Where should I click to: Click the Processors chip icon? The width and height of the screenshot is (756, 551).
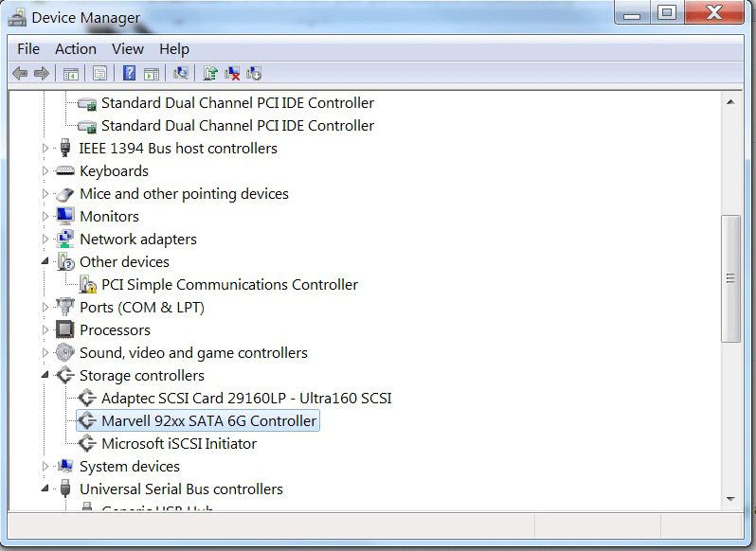point(65,329)
